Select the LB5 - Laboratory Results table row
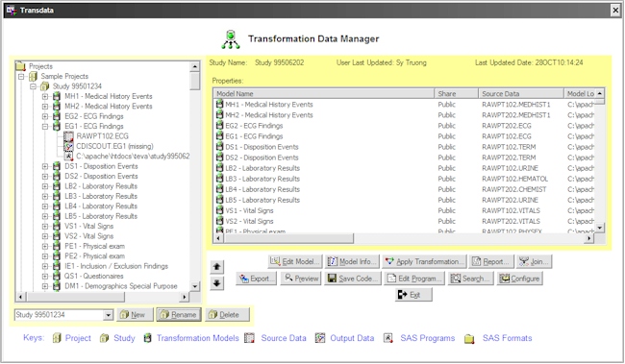The image size is (625, 364). click(x=405, y=200)
